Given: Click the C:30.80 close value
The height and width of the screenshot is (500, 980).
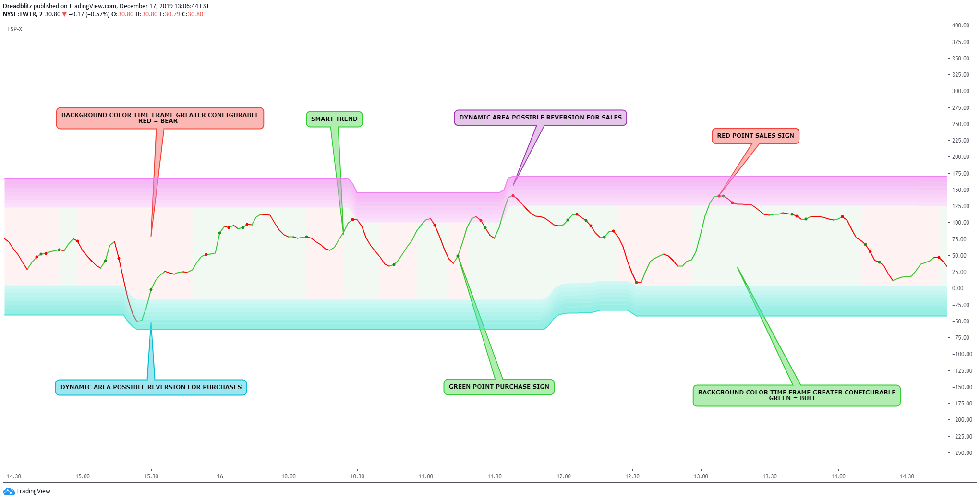Looking at the screenshot, I should coord(193,14).
